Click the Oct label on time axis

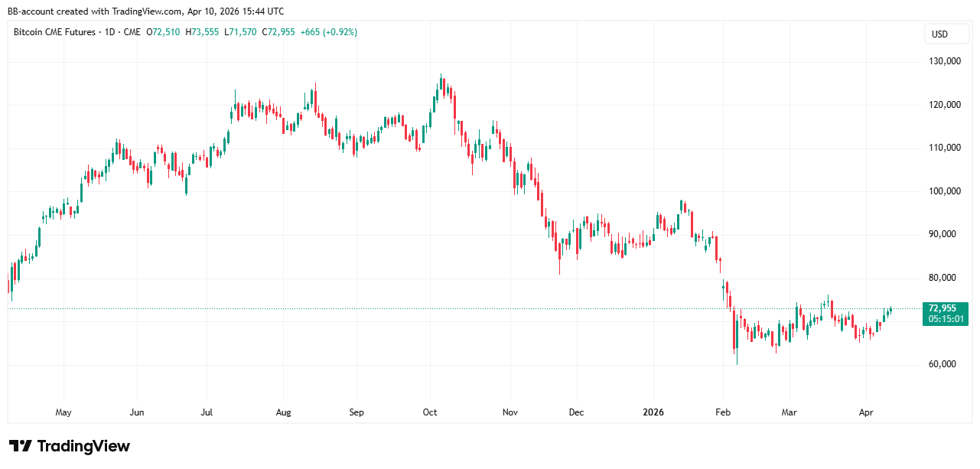point(430,412)
